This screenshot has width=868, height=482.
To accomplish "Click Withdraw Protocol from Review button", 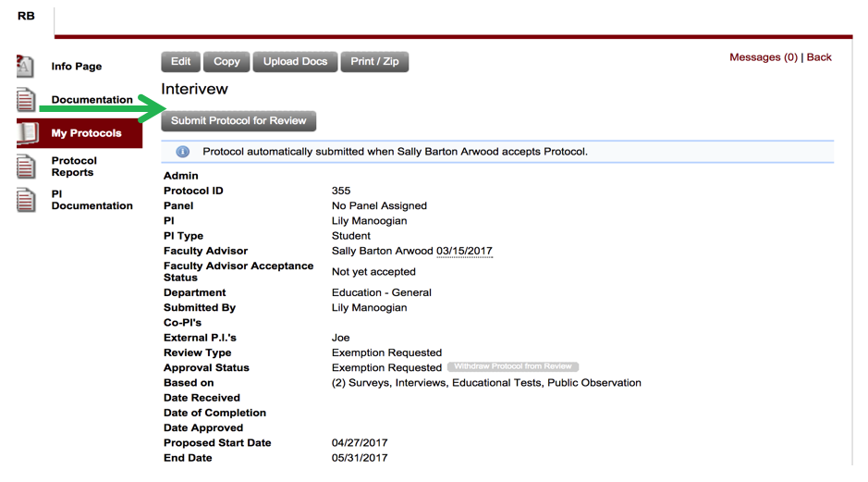I will [x=513, y=366].
